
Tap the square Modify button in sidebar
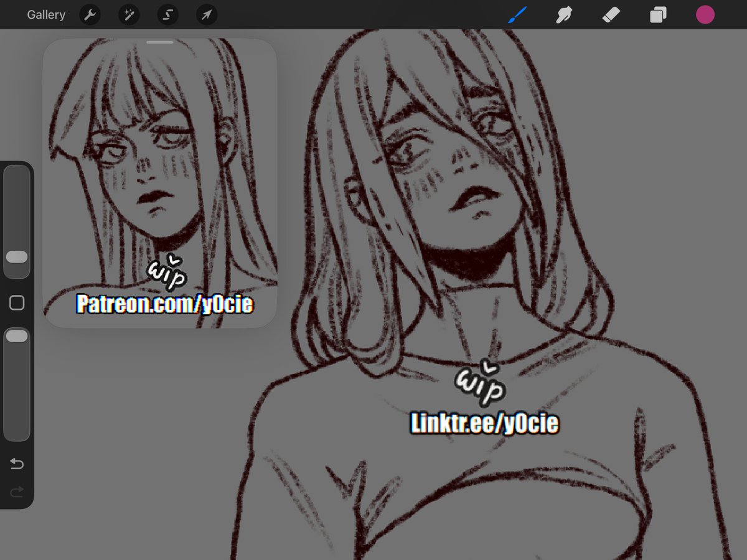pos(17,303)
